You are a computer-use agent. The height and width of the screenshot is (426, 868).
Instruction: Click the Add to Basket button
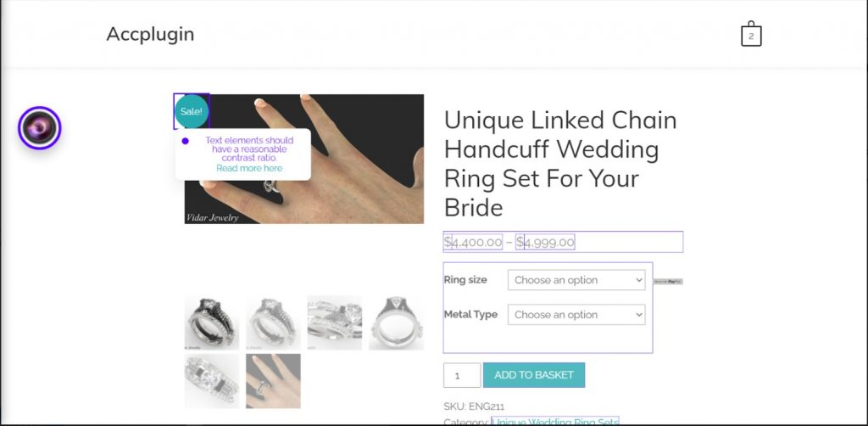(x=534, y=375)
